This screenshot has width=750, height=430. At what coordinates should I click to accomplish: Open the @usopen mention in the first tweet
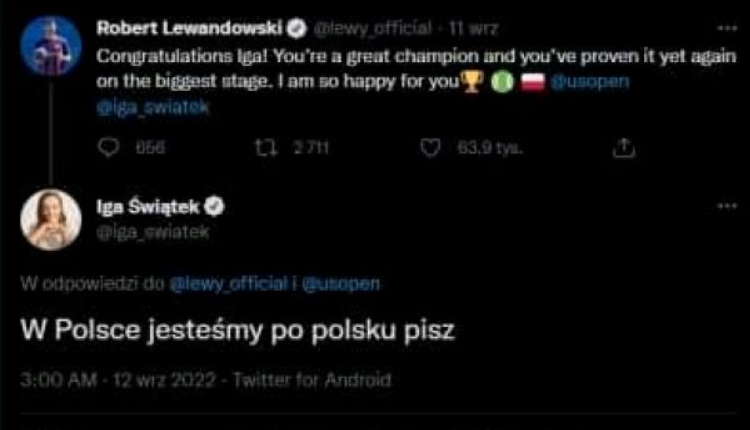590,82
